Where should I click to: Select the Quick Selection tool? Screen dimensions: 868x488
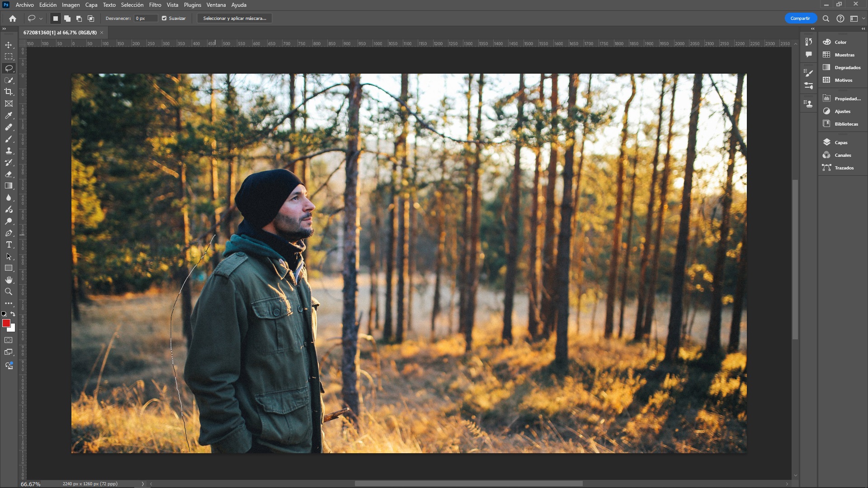pyautogui.click(x=9, y=80)
